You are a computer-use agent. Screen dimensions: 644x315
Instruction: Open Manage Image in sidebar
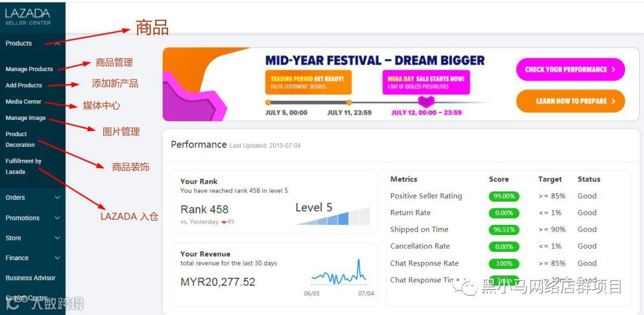coord(26,118)
